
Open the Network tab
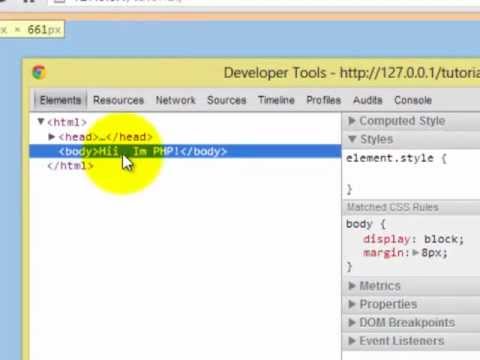[x=176, y=100]
